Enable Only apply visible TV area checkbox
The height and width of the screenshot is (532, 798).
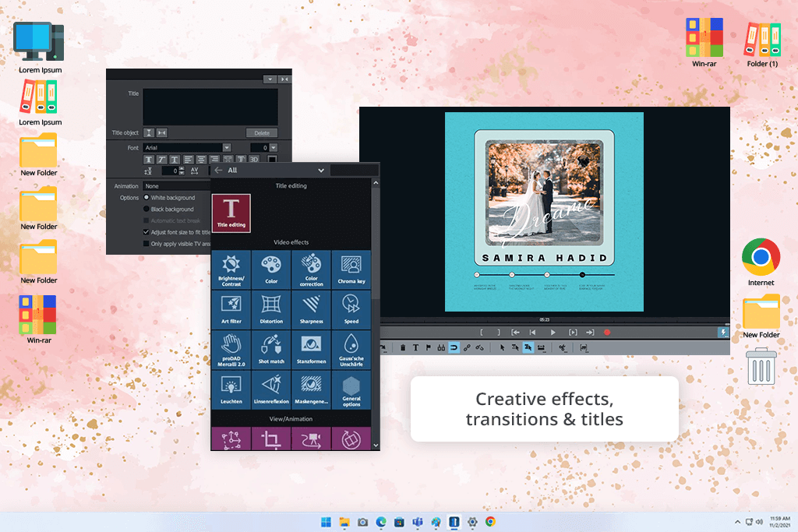click(146, 244)
